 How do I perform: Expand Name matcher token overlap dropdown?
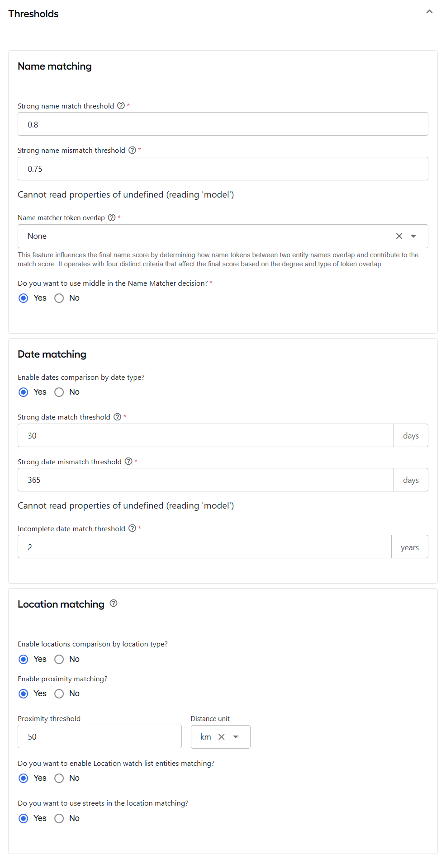coord(413,236)
